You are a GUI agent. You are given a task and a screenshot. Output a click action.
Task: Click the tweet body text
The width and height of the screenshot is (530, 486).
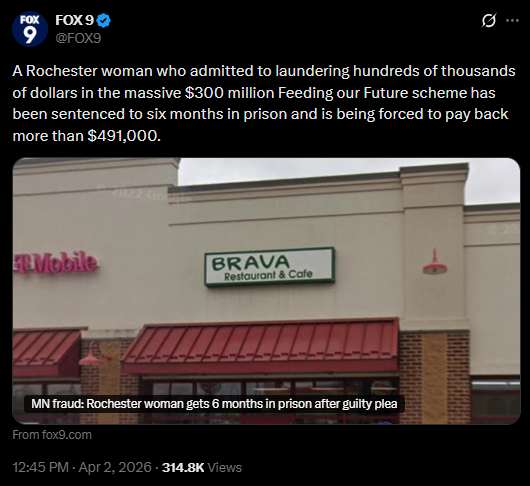point(264,103)
